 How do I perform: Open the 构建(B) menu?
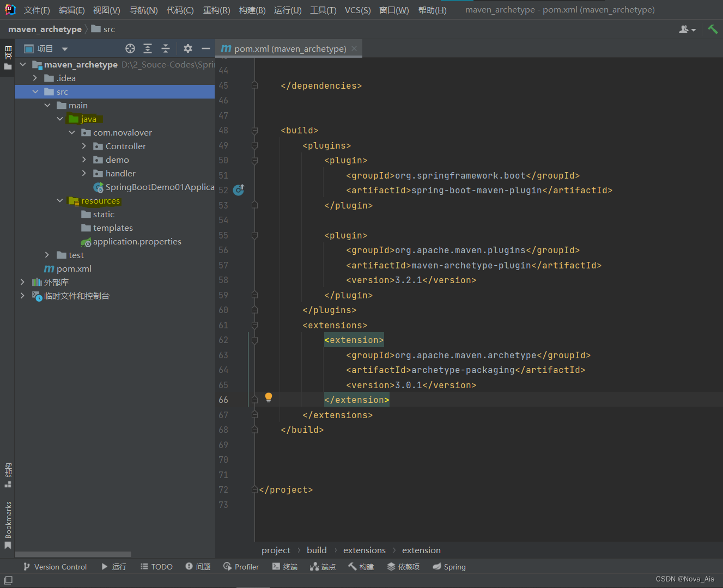coord(252,10)
